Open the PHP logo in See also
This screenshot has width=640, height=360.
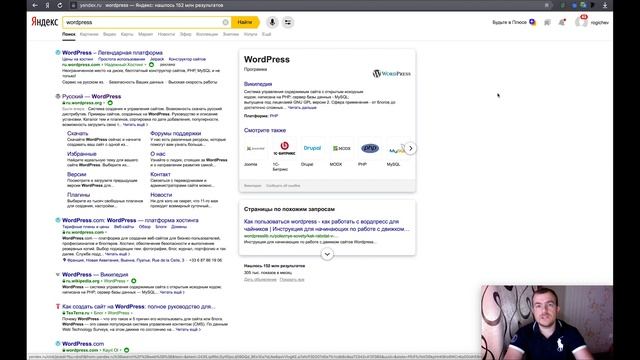(x=370, y=148)
